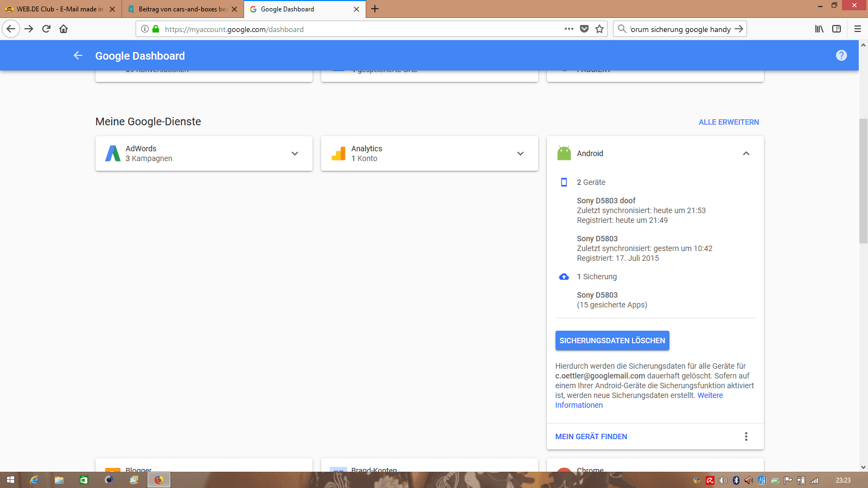Go back using the Google Dashboard arrow

click(78, 55)
